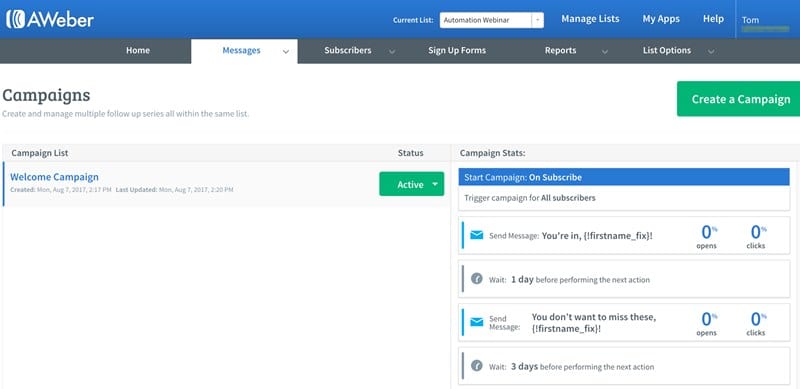Expand the Reports menu chevron

pos(605,52)
